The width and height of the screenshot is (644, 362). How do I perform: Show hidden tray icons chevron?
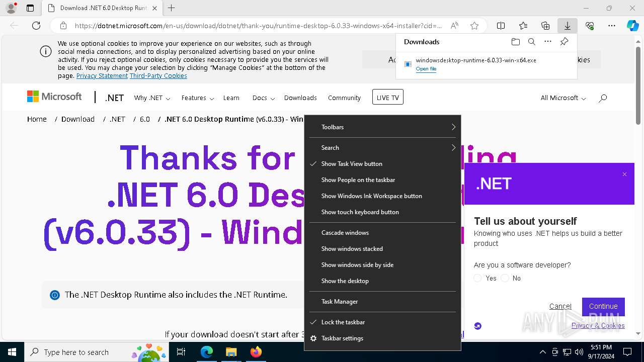[x=542, y=352]
